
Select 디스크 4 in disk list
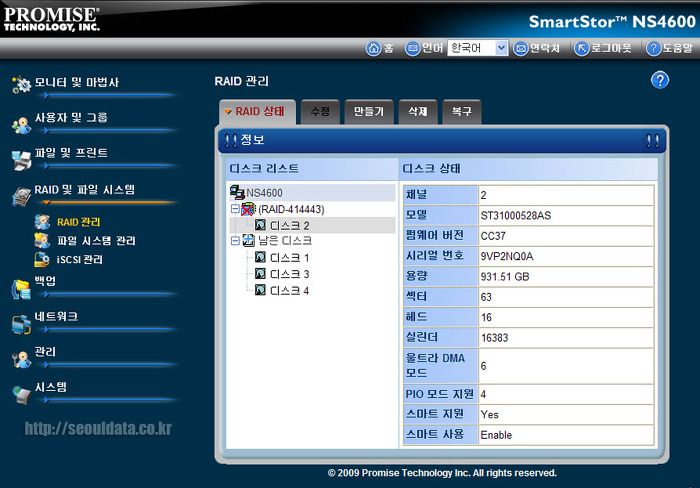290,291
